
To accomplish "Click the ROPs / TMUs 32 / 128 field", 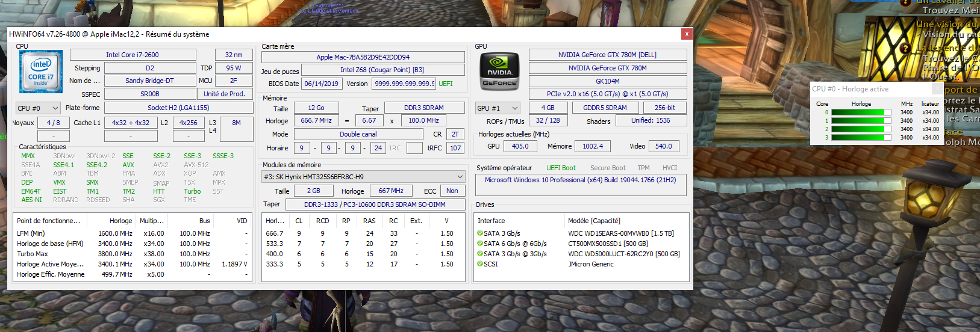I will (x=548, y=120).
